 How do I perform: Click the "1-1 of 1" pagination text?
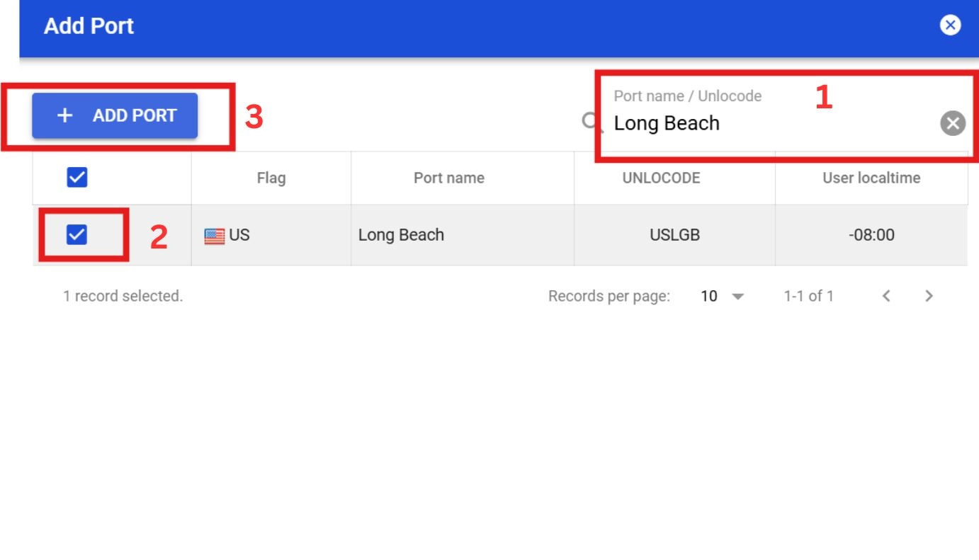[808, 296]
